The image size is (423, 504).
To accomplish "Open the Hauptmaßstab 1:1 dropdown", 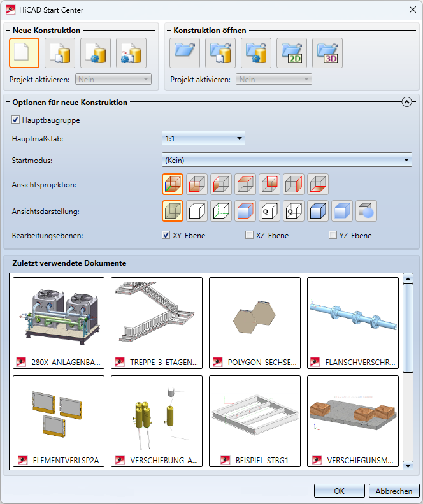I will (x=203, y=138).
